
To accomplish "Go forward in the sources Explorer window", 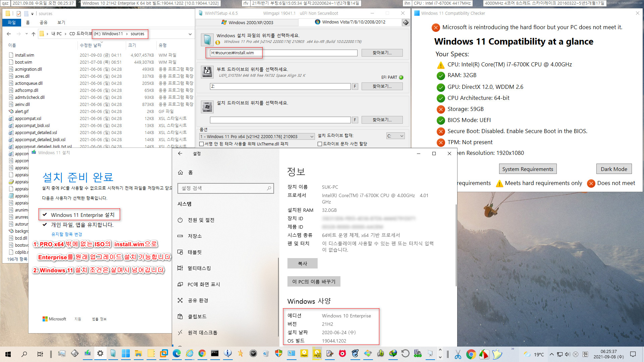I will point(19,34).
